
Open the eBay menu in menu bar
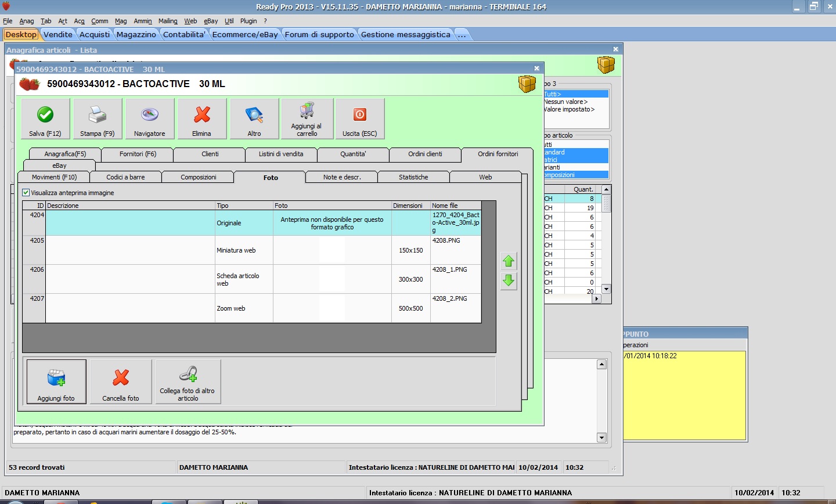211,21
